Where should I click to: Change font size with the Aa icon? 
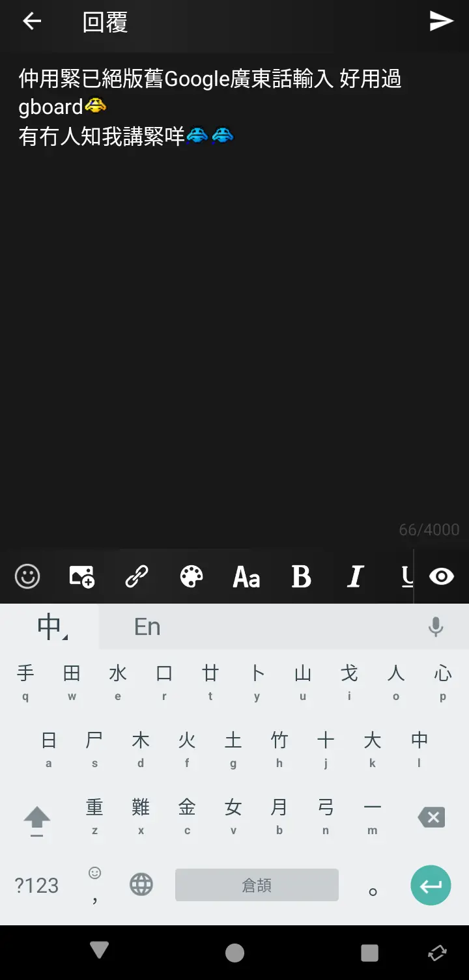tap(246, 576)
